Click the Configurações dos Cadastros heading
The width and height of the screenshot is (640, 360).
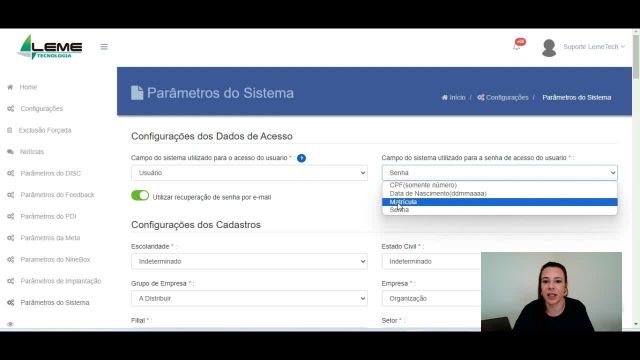196,225
